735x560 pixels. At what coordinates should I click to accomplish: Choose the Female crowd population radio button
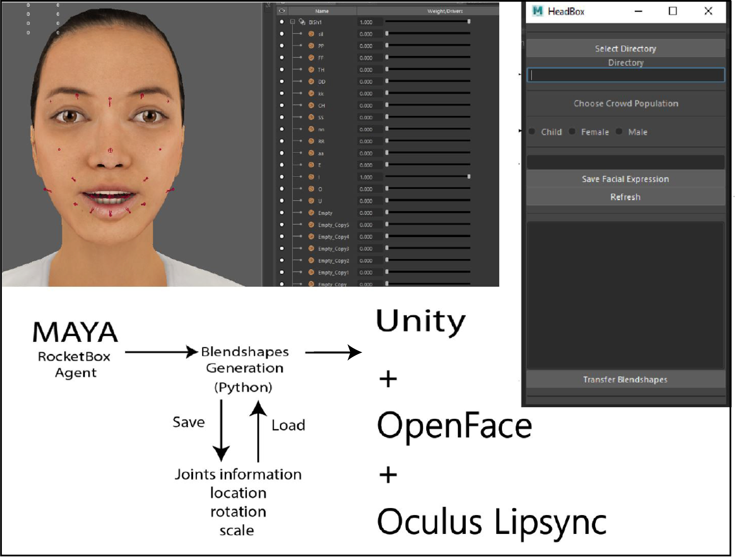572,132
